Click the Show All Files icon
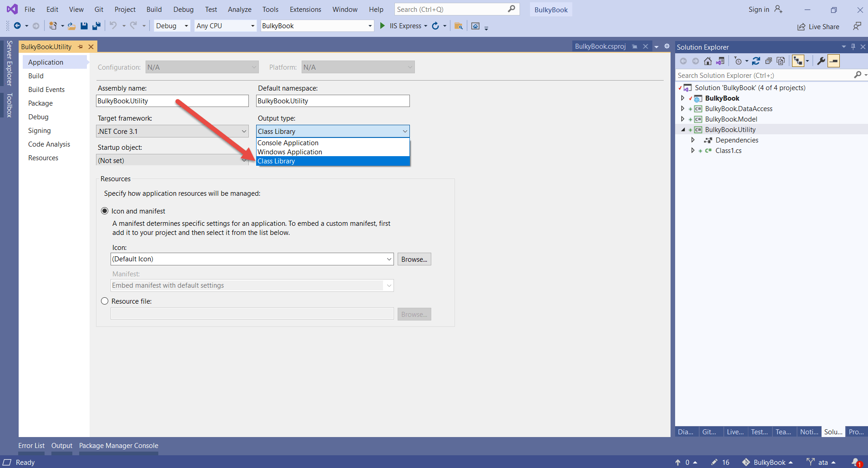This screenshot has width=868, height=468. 781,61
